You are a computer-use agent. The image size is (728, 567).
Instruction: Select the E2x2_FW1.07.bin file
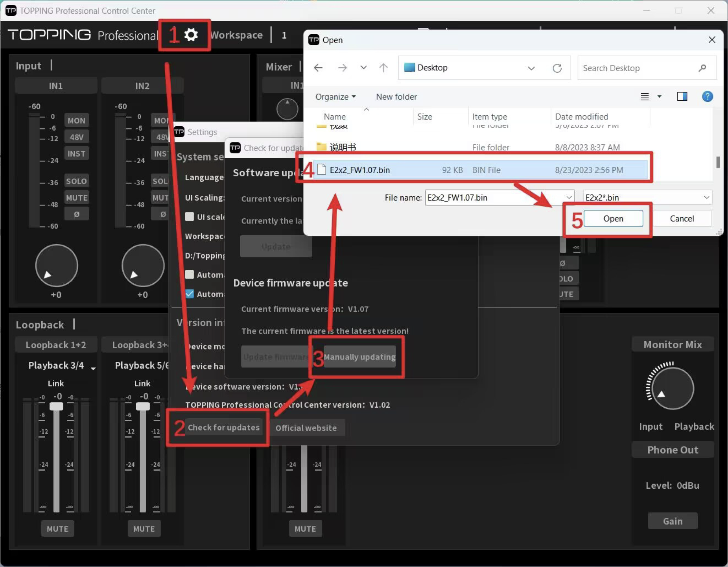point(359,170)
